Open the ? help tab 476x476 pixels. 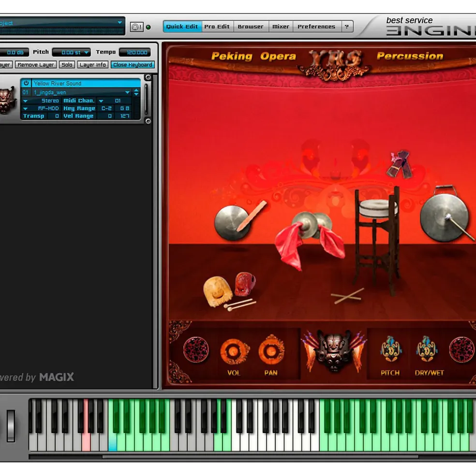point(347,27)
